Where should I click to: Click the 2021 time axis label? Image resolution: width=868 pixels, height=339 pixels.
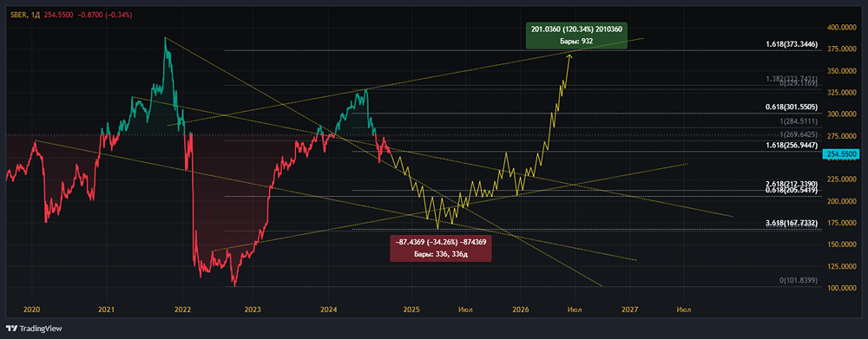point(106,310)
